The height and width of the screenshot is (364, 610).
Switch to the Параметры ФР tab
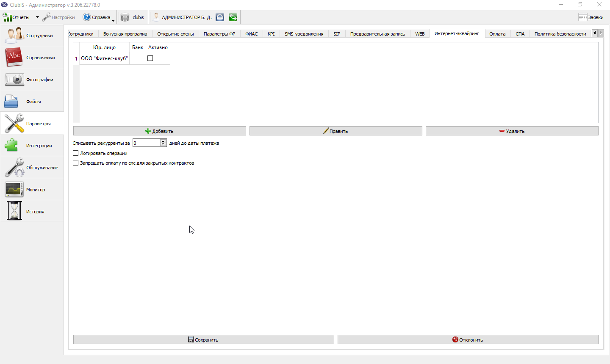(219, 34)
